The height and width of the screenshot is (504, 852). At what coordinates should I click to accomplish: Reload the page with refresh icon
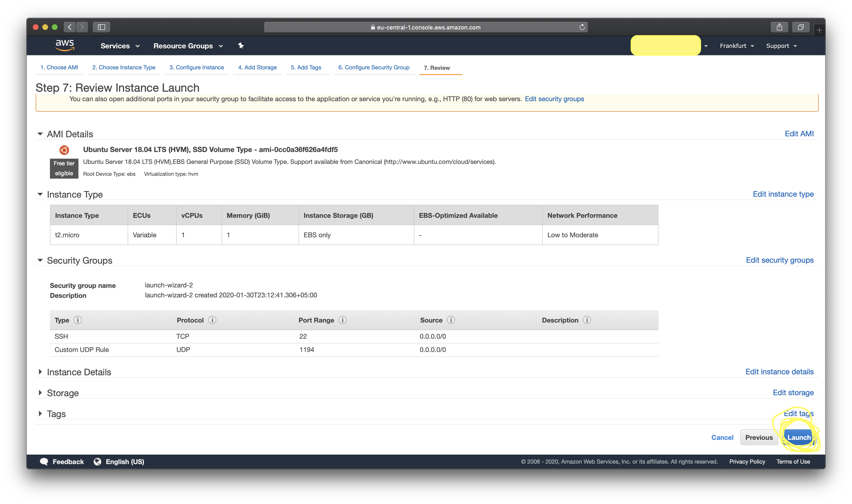click(582, 27)
